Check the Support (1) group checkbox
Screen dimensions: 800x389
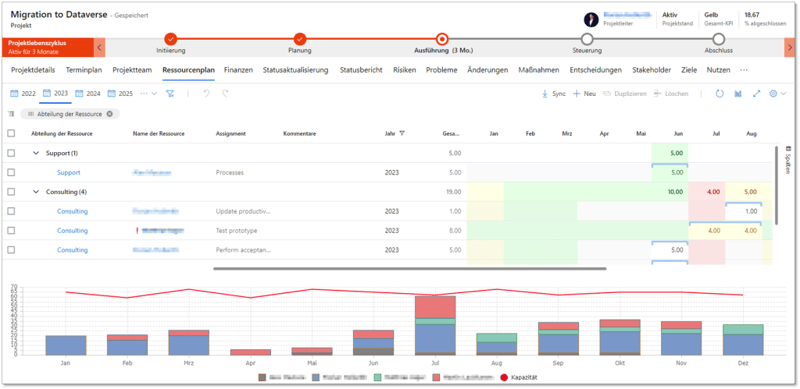tap(11, 153)
